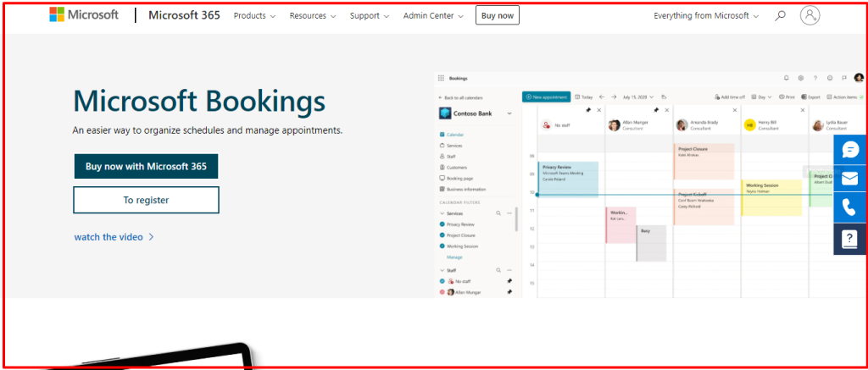868x370 pixels.
Task: Open the blue Privacy Review appointment block
Action: pyautogui.click(x=568, y=179)
